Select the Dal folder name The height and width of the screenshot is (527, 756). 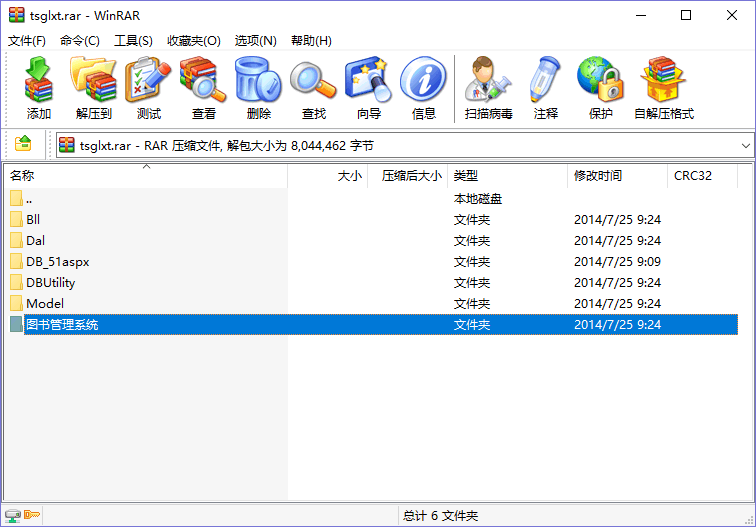(35, 241)
